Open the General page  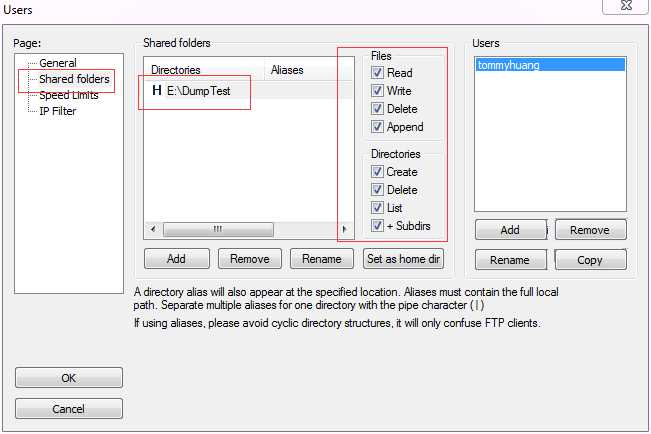(x=58, y=63)
